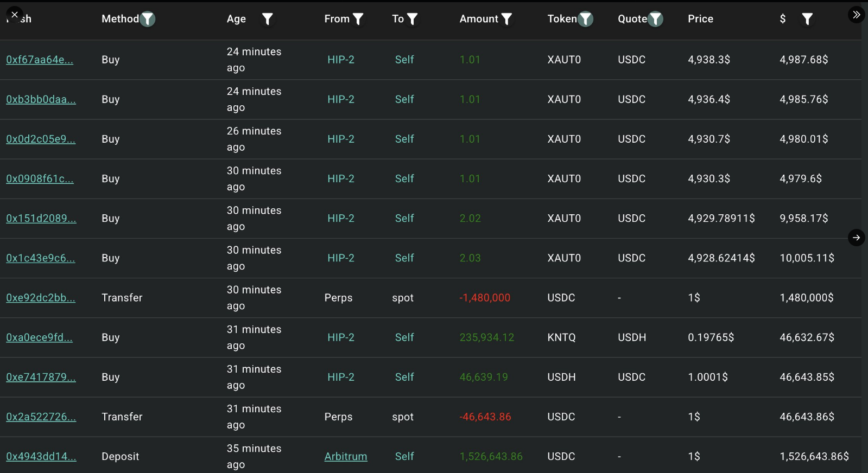This screenshot has height=473, width=868.
Task: Filter by dollar value column
Action: coord(807,19)
